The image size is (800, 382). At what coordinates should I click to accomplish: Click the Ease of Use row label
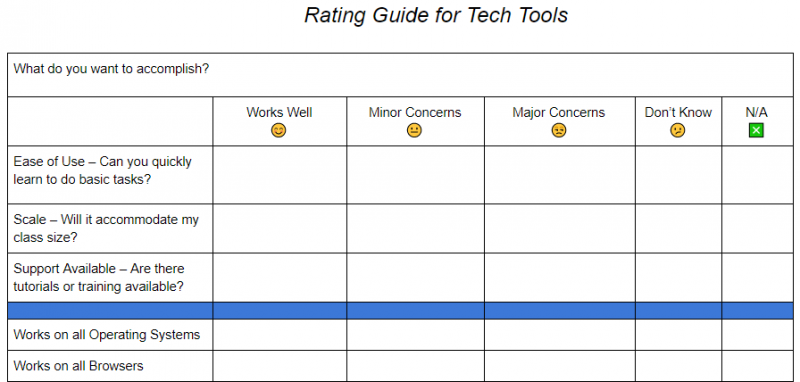[103, 170]
